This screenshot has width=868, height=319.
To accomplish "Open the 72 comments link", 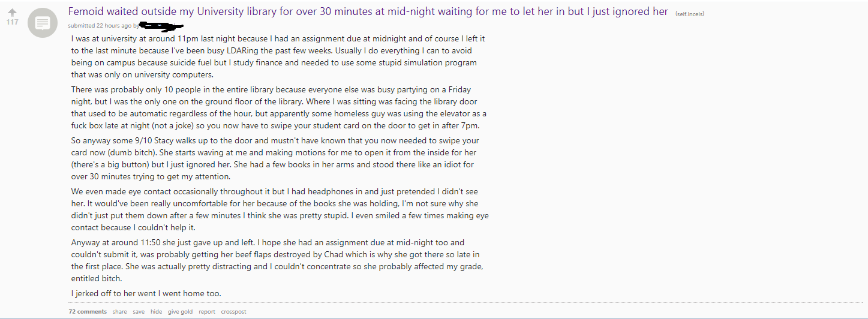I will (x=88, y=312).
